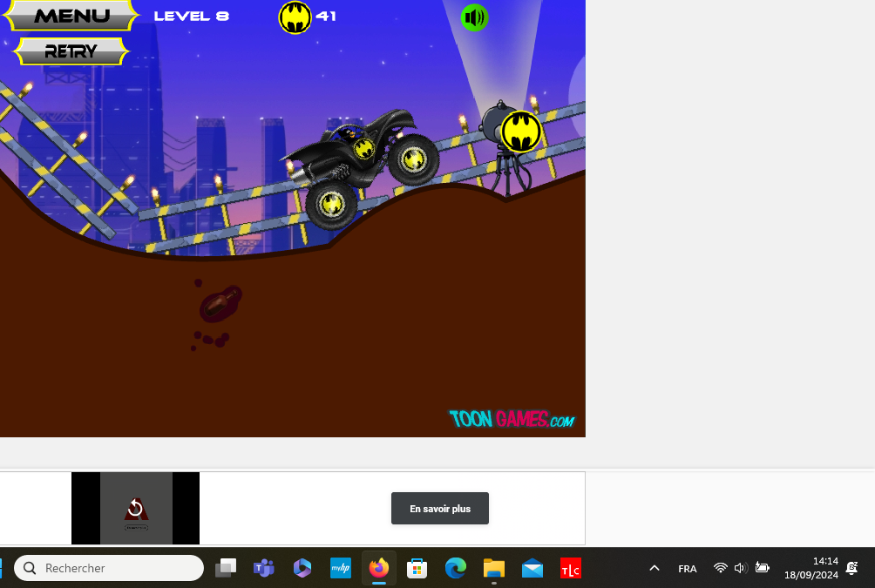Image resolution: width=875 pixels, height=588 pixels.
Task: Click the En savoir plus ad button
Action: click(440, 508)
